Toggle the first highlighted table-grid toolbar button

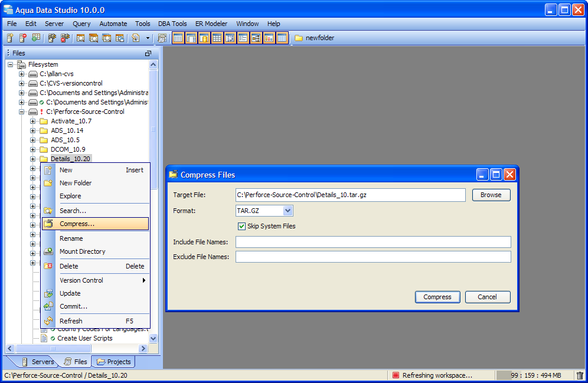(x=178, y=38)
